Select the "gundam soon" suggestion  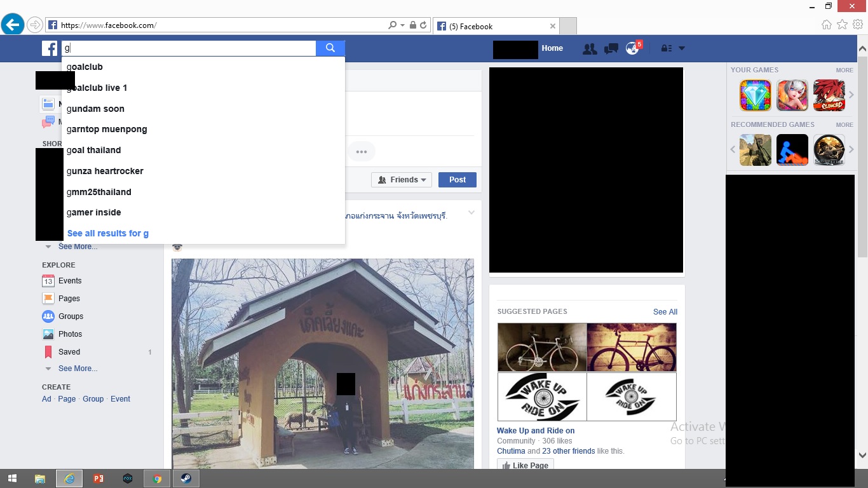[203, 109]
